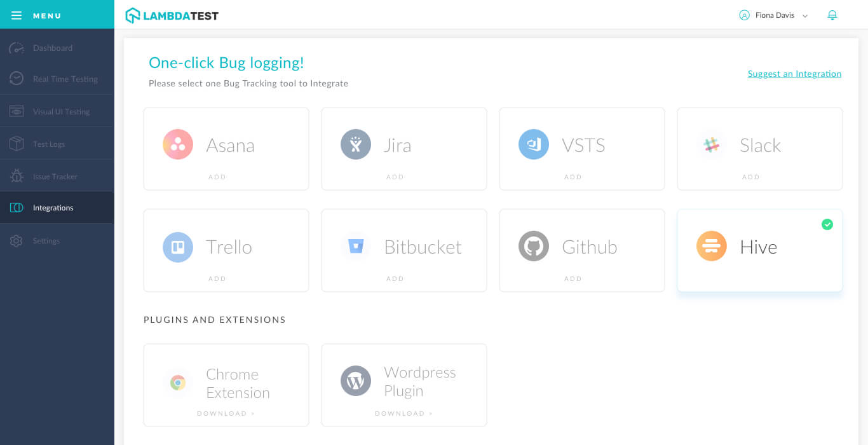Viewport: 868px width, 445px height.
Task: Select the Hive integration icon
Action: tap(712, 246)
